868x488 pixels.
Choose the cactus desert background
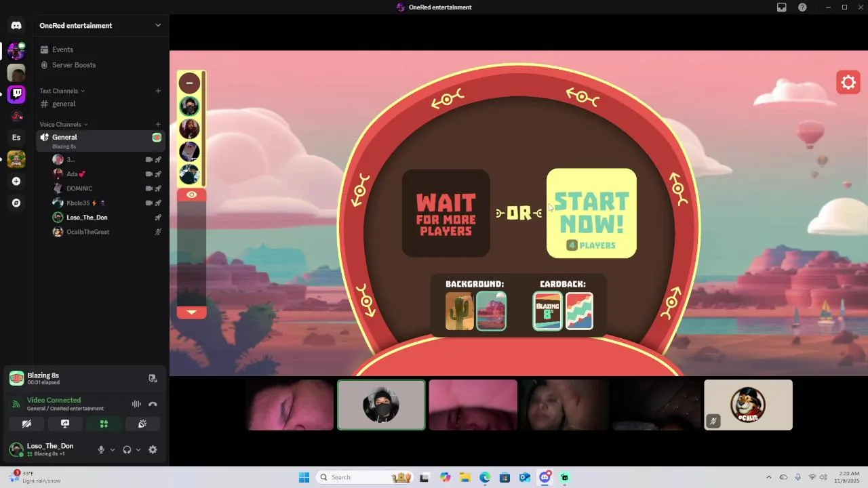[x=459, y=311]
